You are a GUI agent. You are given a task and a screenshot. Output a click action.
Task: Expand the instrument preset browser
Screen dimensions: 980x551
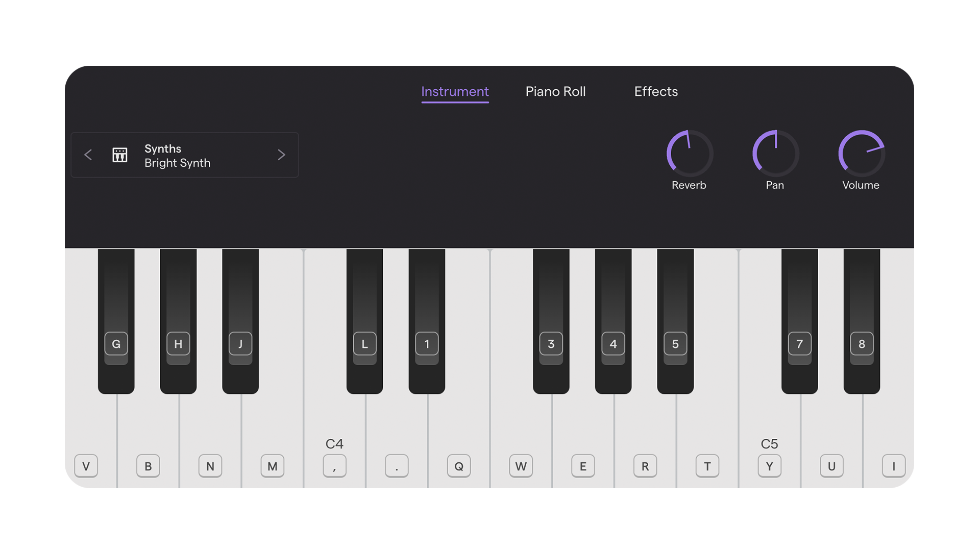coord(185,155)
